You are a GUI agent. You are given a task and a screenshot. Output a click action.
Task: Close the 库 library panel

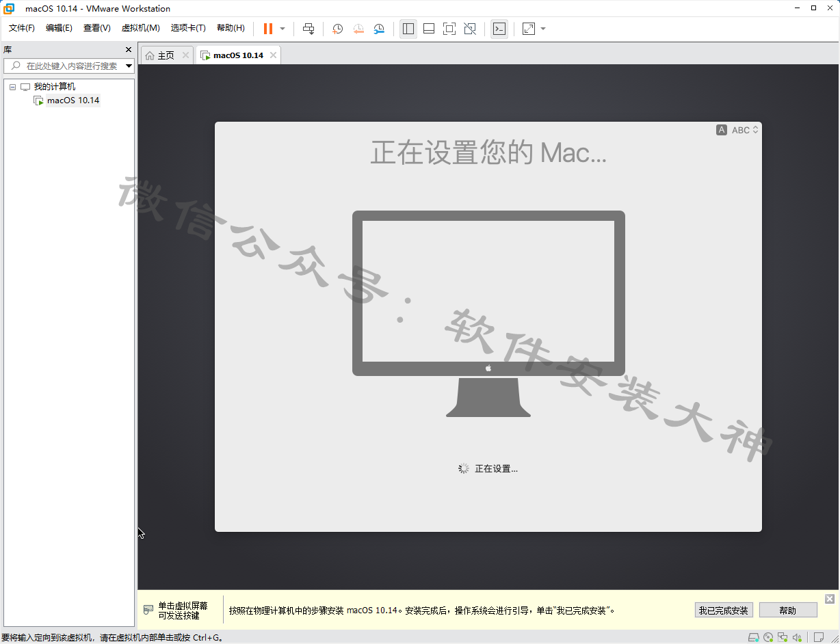coord(129,50)
